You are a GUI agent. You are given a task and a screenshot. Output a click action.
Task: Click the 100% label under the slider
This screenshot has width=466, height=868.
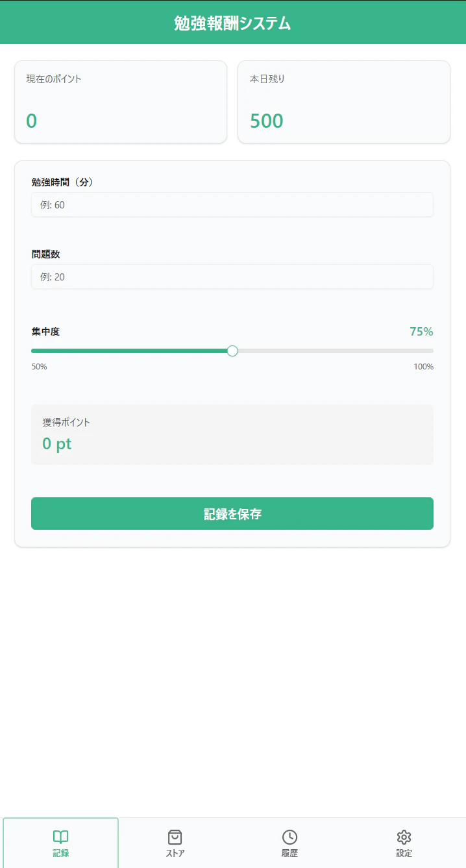pyautogui.click(x=423, y=367)
